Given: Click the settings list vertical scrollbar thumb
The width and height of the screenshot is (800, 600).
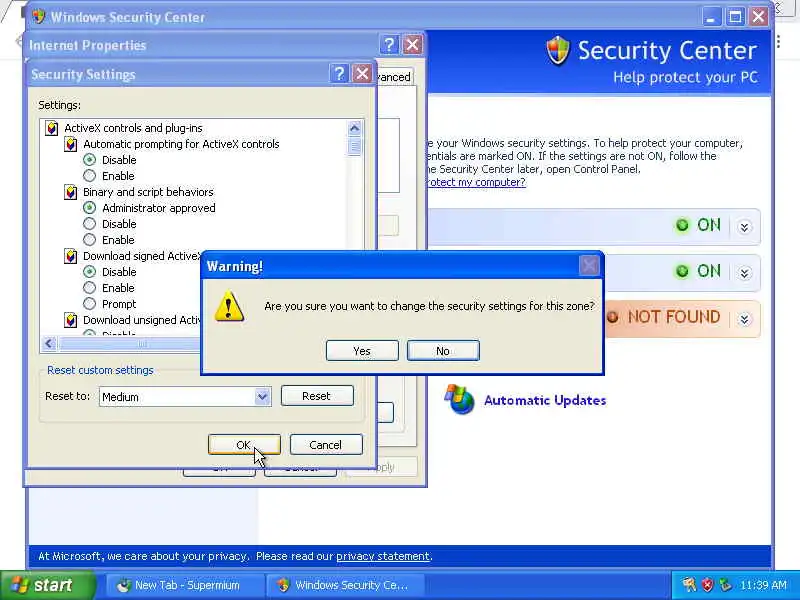Looking at the screenshot, I should coord(355,146).
